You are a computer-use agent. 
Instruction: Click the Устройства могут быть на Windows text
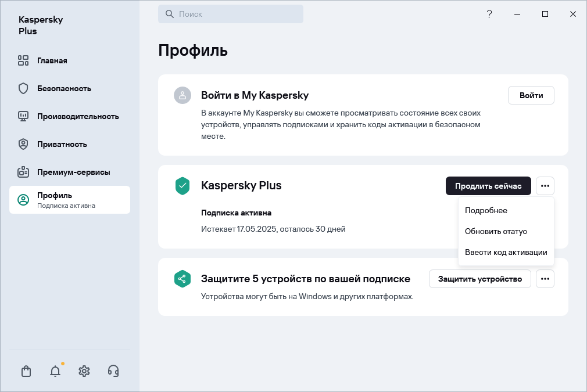pyautogui.click(x=307, y=297)
